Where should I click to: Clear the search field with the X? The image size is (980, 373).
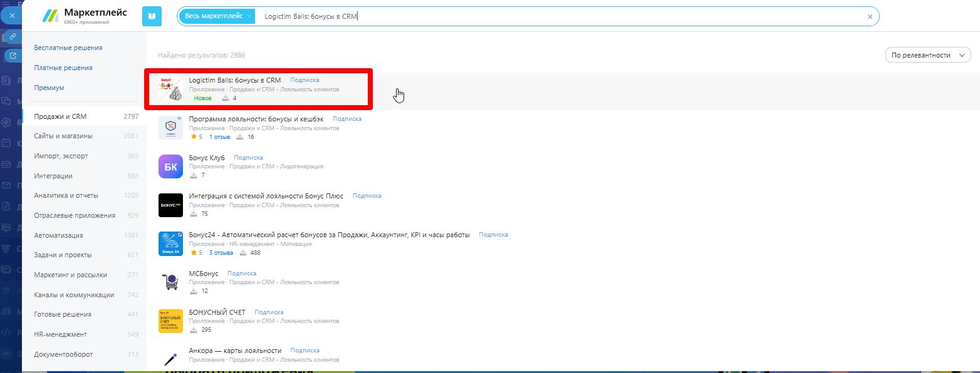click(x=870, y=17)
